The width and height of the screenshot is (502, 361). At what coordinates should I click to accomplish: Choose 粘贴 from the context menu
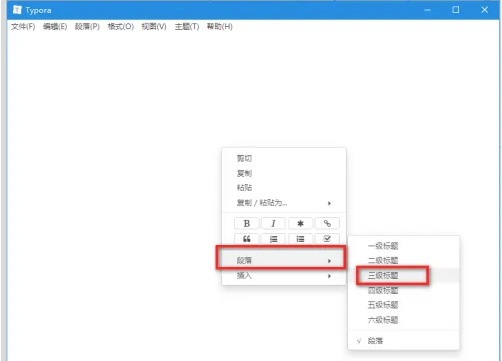pos(284,188)
